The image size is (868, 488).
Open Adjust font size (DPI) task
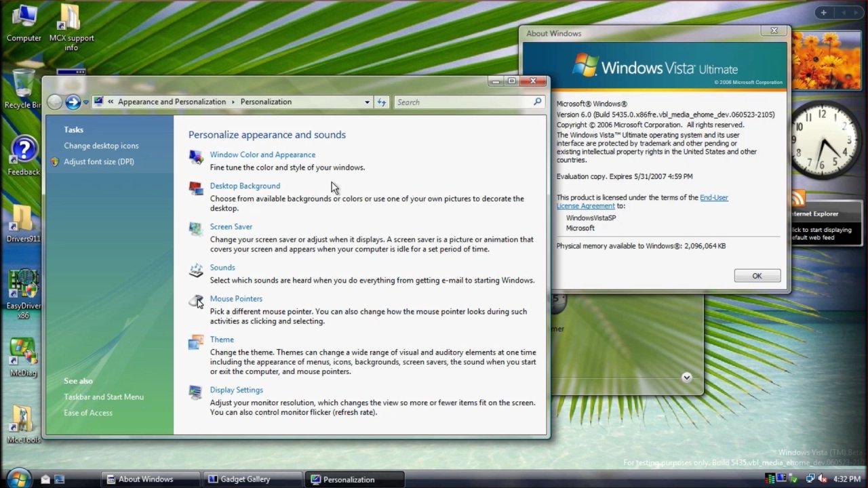tap(99, 162)
